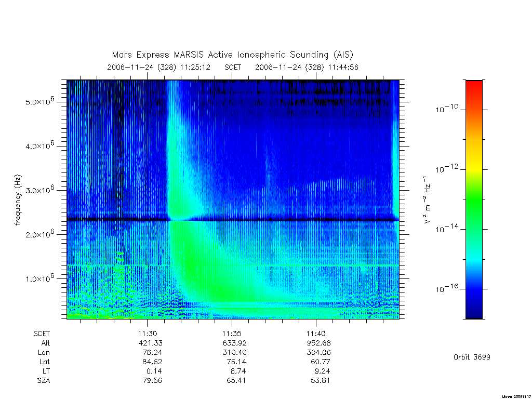Click the altitude value 633.92
This screenshot has height=399, width=532.
pyautogui.click(x=234, y=343)
